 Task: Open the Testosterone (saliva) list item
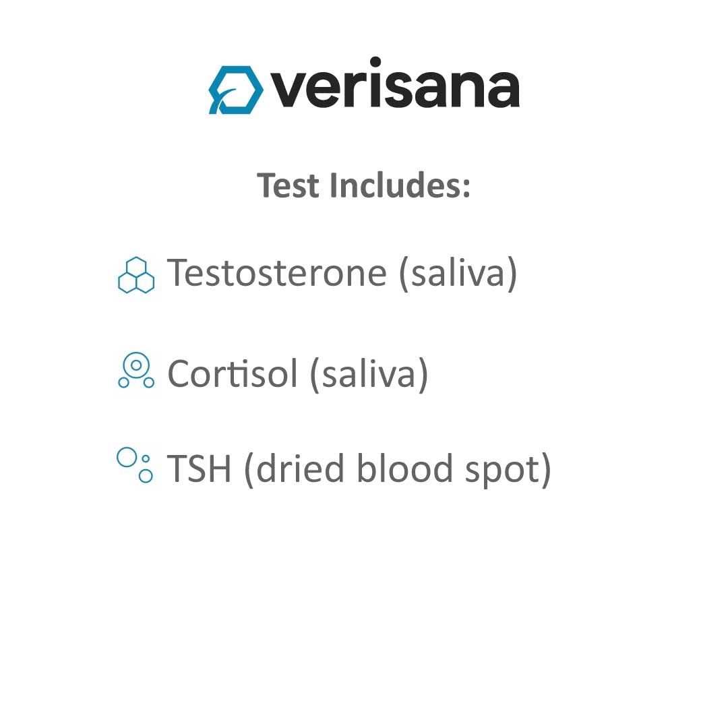coord(342,273)
